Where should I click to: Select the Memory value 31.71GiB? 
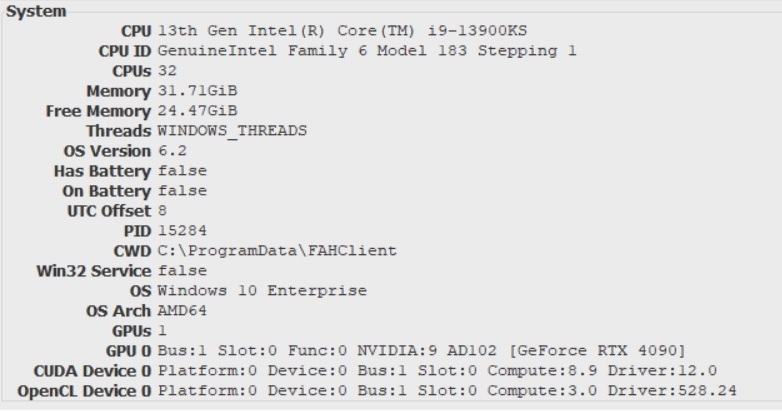click(197, 91)
